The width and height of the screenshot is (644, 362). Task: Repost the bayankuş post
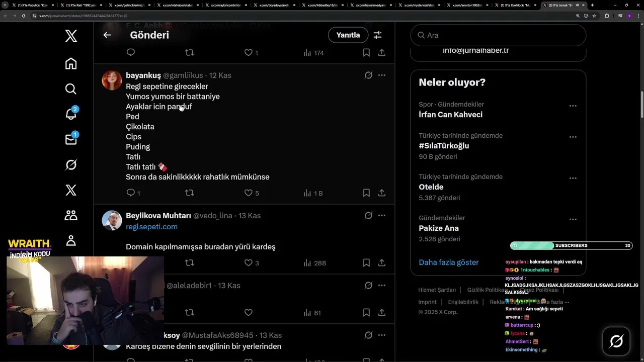pos(190,193)
